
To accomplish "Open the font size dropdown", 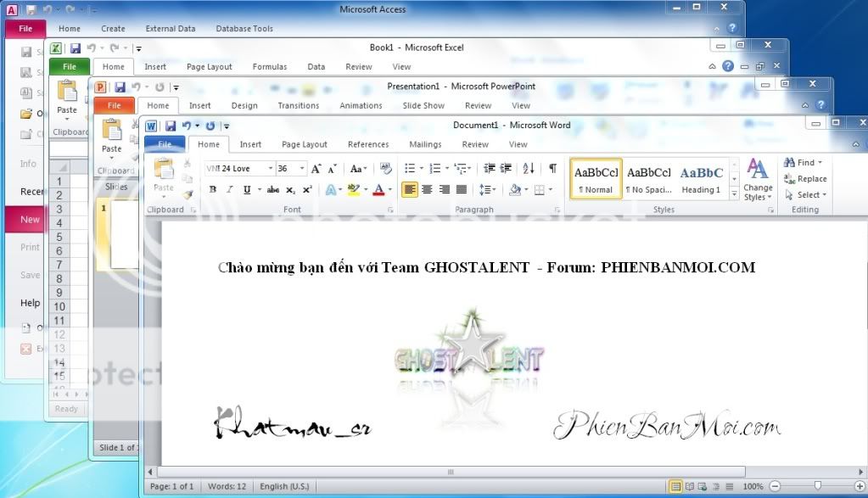I will tap(302, 169).
